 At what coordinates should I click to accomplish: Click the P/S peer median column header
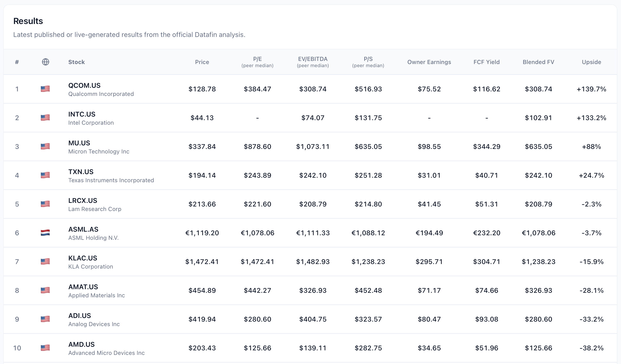click(x=368, y=62)
